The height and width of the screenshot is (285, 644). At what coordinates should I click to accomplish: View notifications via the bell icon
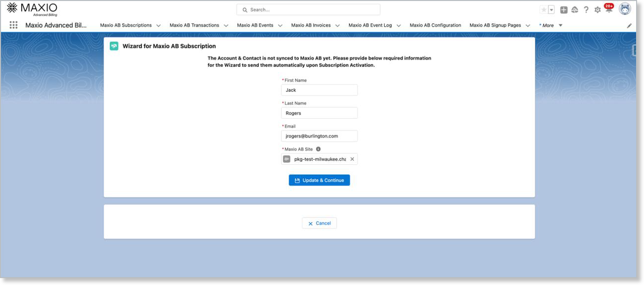tap(608, 9)
